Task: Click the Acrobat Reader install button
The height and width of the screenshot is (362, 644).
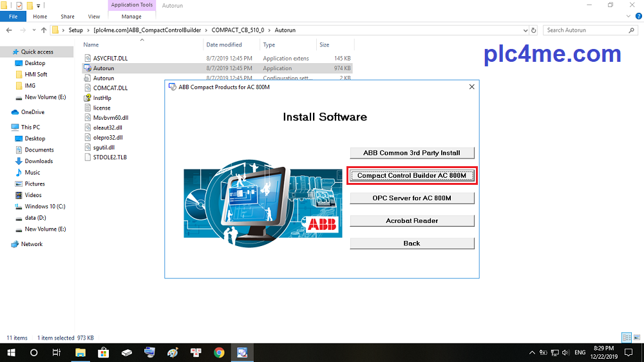Action: 412,221
